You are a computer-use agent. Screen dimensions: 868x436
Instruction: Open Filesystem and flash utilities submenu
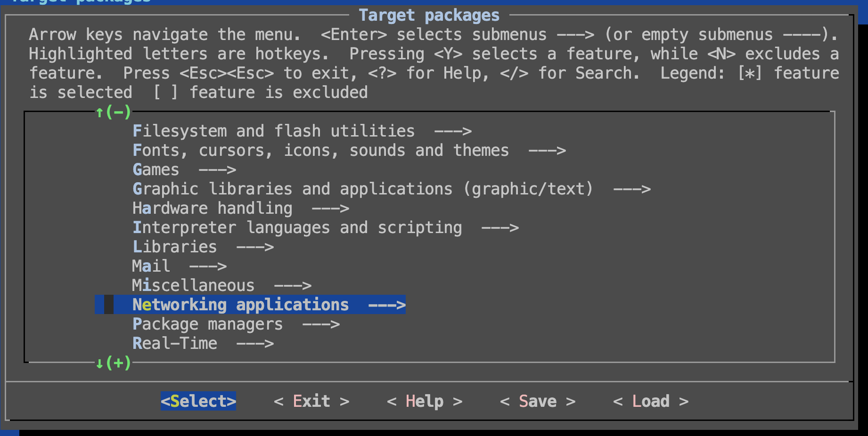(x=273, y=131)
